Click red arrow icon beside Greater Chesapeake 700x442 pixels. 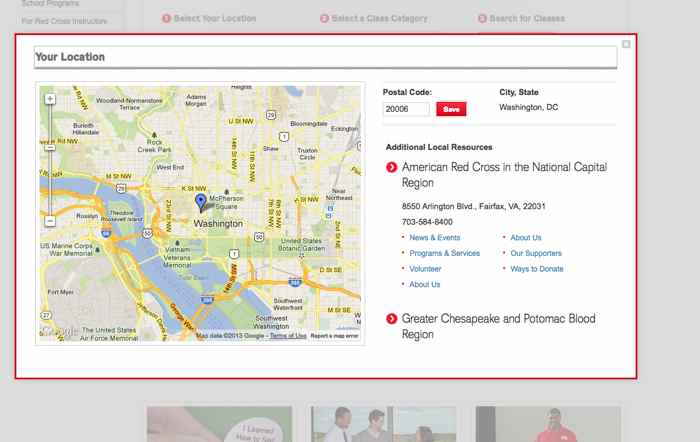point(392,319)
